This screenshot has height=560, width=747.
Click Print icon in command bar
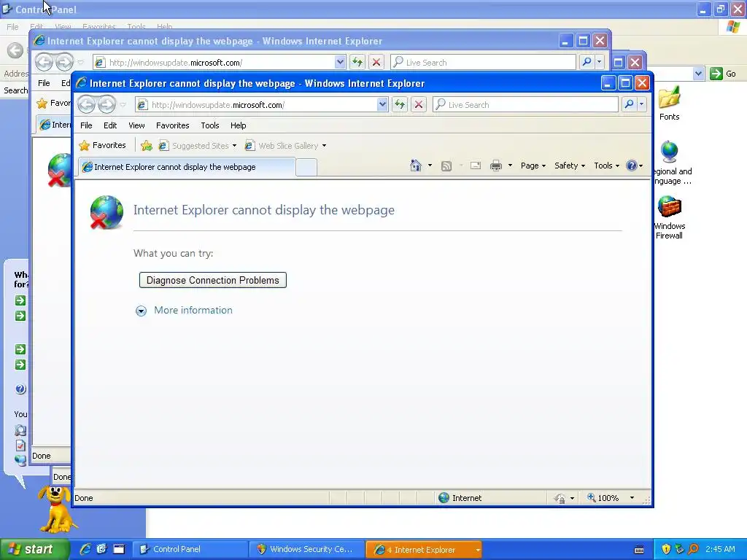[x=496, y=166]
